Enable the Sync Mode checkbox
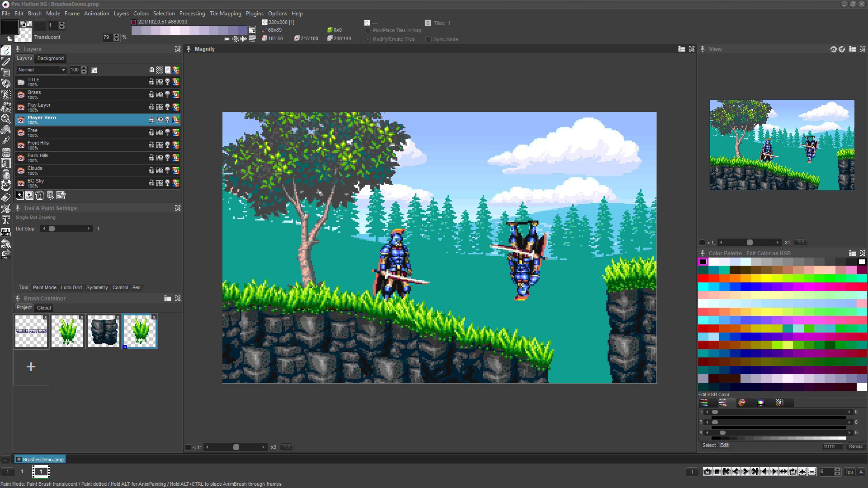 pos(428,39)
